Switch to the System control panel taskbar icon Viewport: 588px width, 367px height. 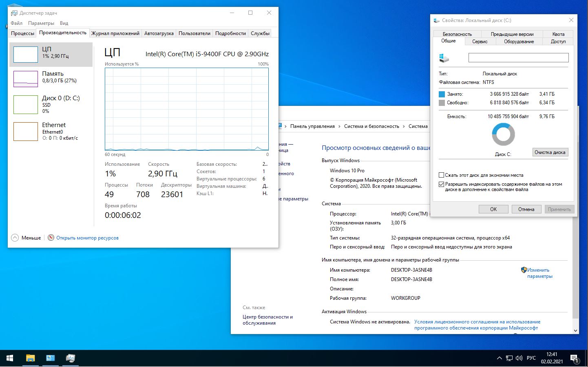(x=51, y=358)
